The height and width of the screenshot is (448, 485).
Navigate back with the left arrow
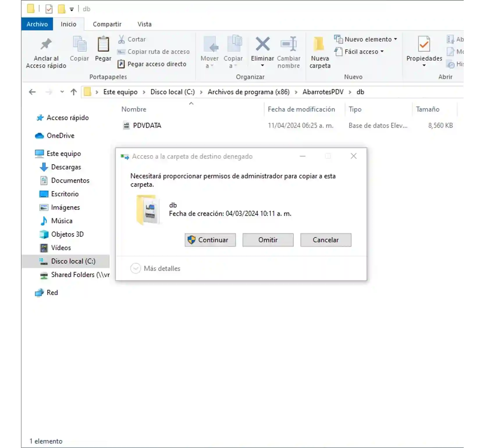point(32,92)
